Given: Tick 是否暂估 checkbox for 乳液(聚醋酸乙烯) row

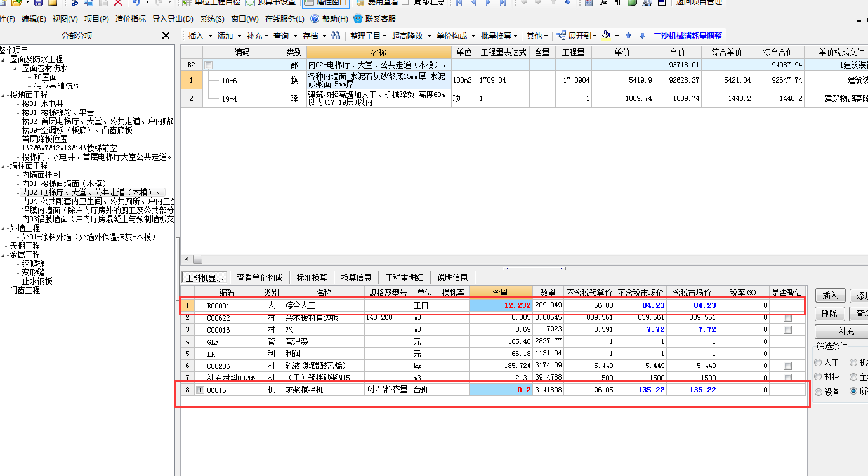Looking at the screenshot, I should (x=787, y=366).
